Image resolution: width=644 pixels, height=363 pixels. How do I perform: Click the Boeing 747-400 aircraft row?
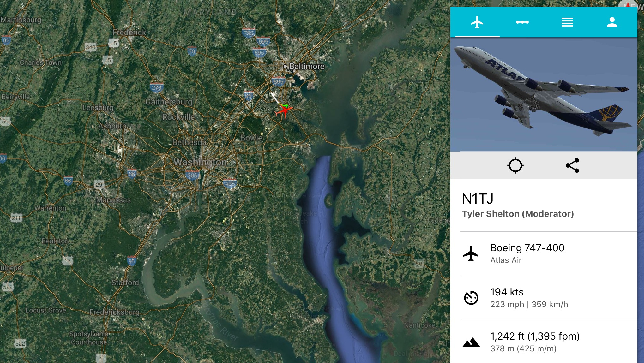pyautogui.click(x=549, y=254)
